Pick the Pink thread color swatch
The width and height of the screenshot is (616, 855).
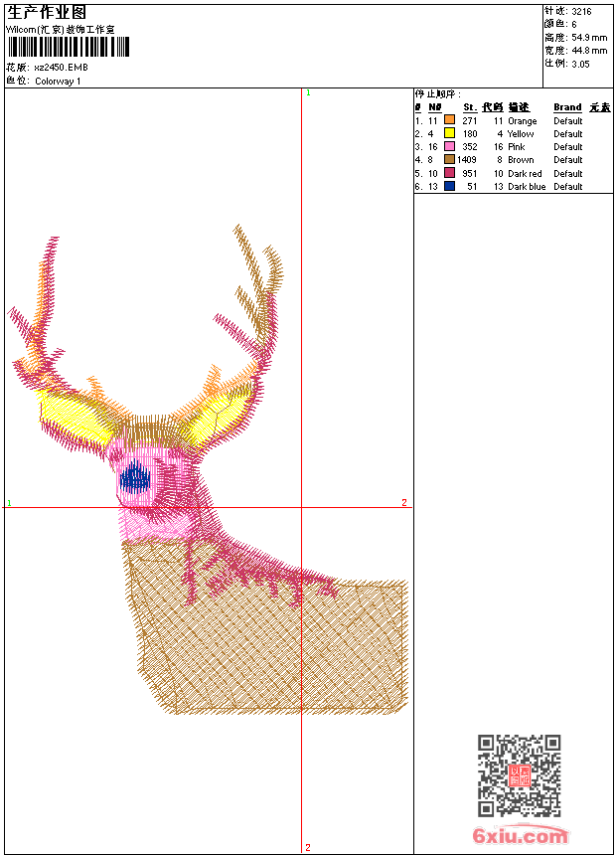pos(449,146)
